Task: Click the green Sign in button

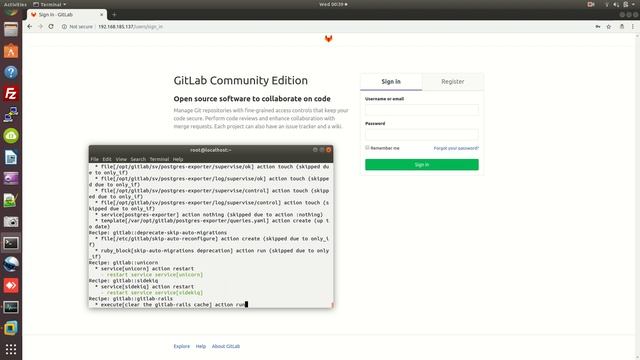Action: (422, 164)
